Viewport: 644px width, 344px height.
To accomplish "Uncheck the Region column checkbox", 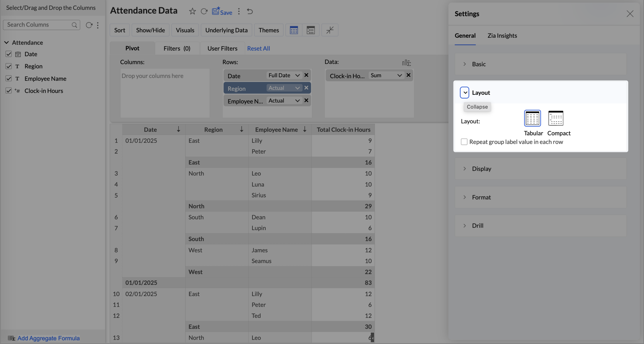I will pyautogui.click(x=8, y=66).
